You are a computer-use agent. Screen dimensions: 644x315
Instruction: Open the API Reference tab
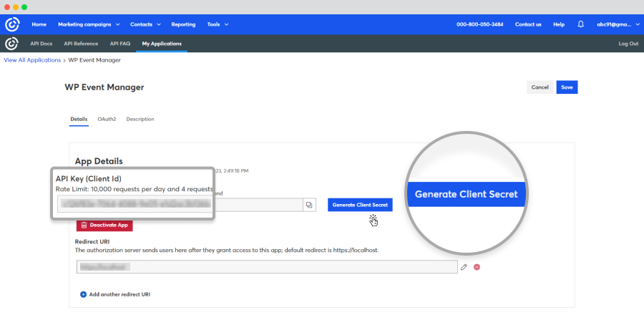[81, 44]
